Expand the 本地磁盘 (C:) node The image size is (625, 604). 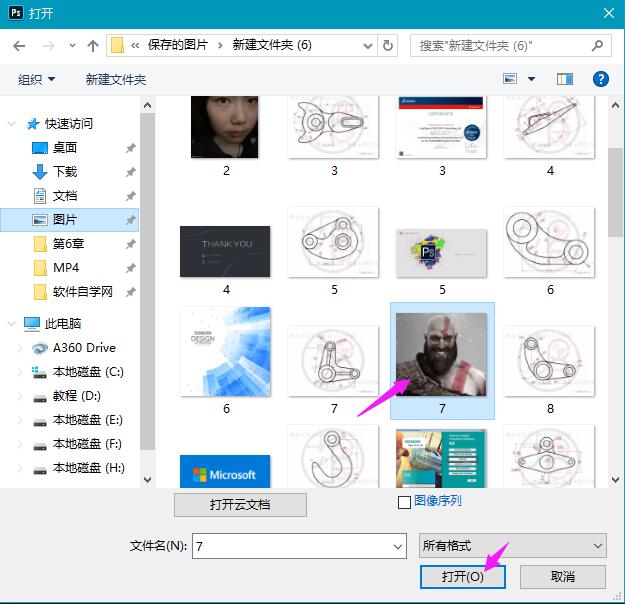coord(19,372)
